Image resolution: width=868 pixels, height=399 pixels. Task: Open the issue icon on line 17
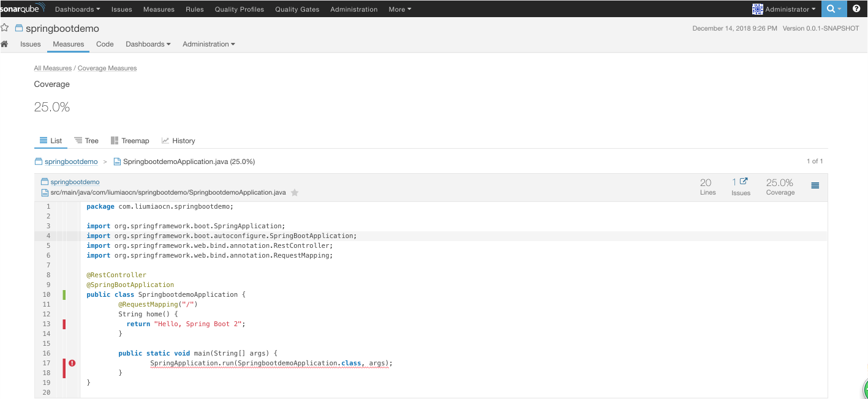[72, 363]
